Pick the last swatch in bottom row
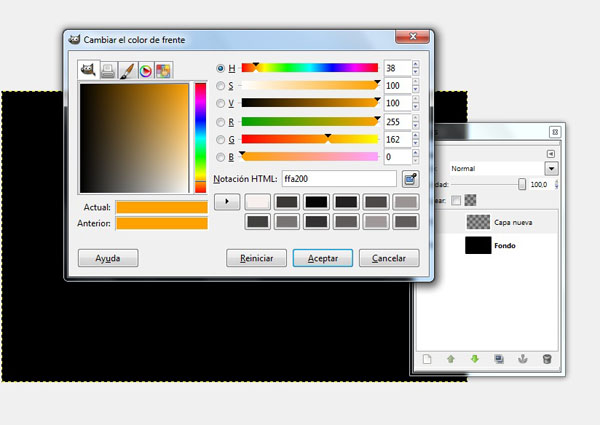Screen dimensions: 600x425 [x=406, y=221]
